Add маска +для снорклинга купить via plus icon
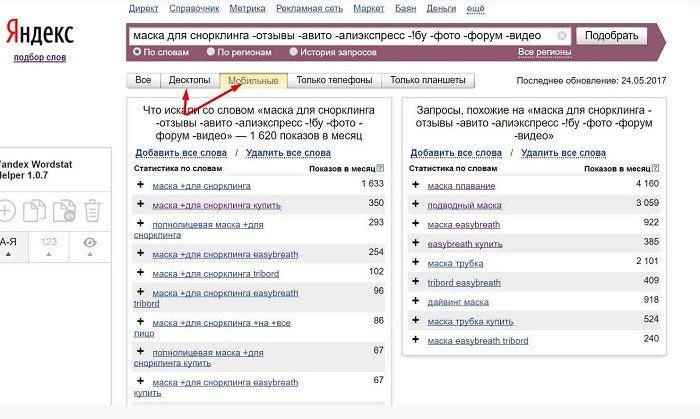The height and width of the screenshot is (419, 700). [x=140, y=204]
